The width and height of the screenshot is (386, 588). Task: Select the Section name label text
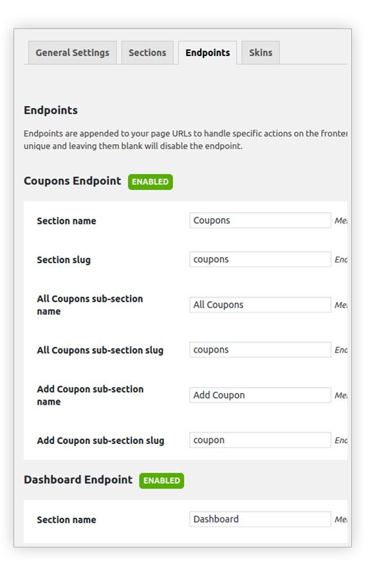(66, 221)
